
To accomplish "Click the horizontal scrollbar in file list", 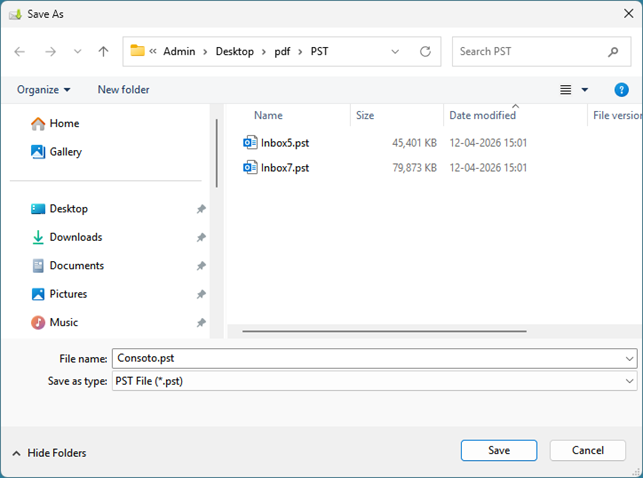I will pos(384,330).
